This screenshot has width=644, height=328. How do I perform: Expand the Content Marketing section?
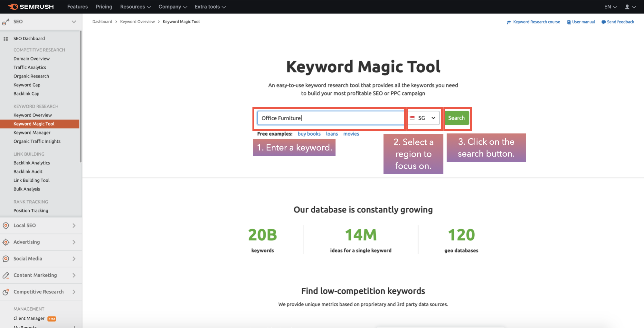[x=74, y=275]
